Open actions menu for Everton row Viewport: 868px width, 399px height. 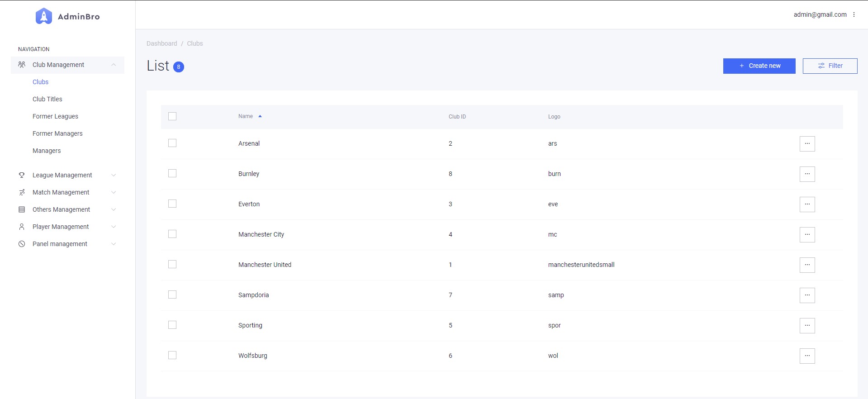807,204
